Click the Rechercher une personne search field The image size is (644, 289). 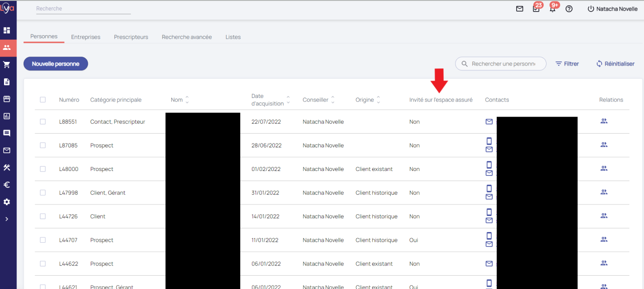pos(503,64)
